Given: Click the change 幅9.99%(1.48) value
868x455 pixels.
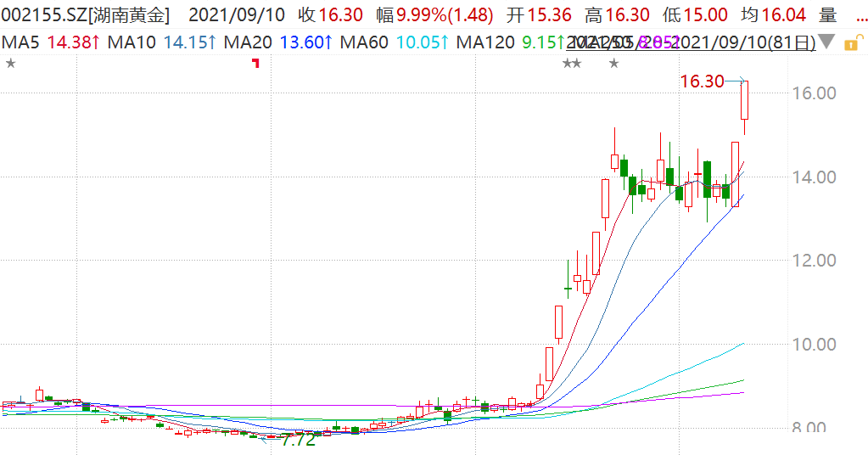Looking at the screenshot, I should (x=434, y=15).
